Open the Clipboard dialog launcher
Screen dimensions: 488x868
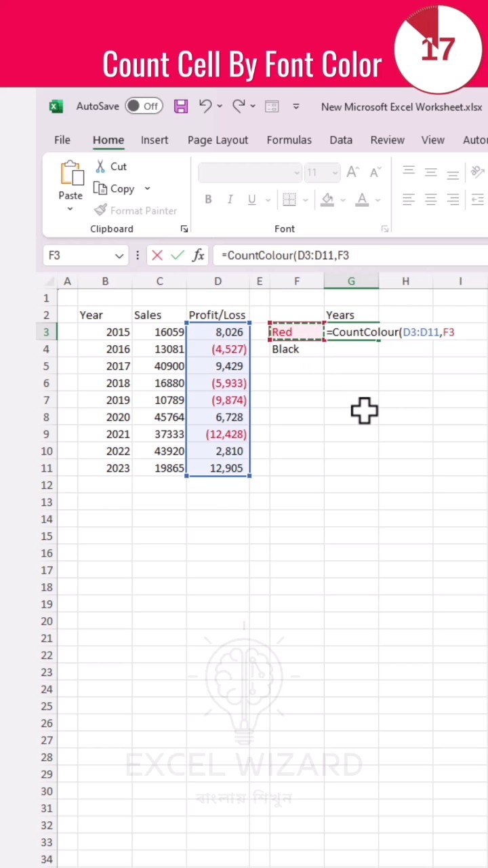[x=184, y=229]
